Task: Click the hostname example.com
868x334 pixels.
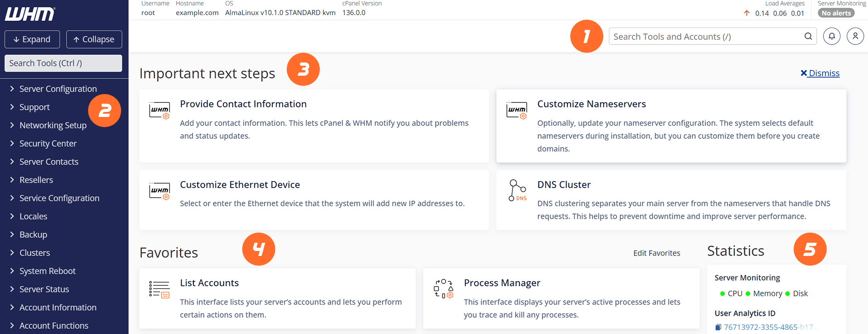Action: coord(197,13)
